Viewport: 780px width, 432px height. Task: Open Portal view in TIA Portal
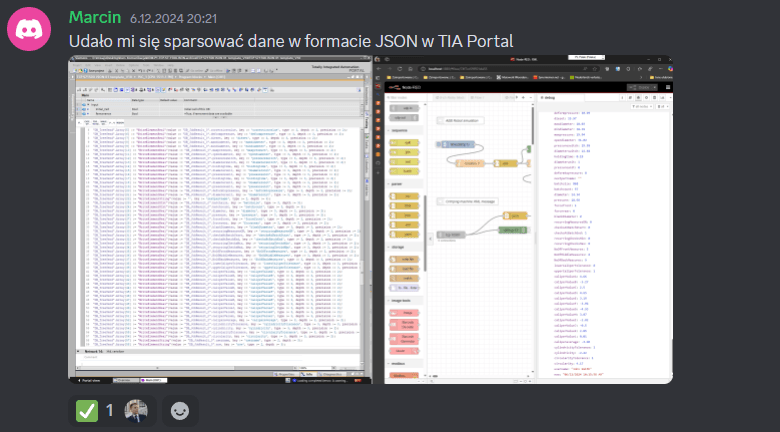(x=91, y=378)
